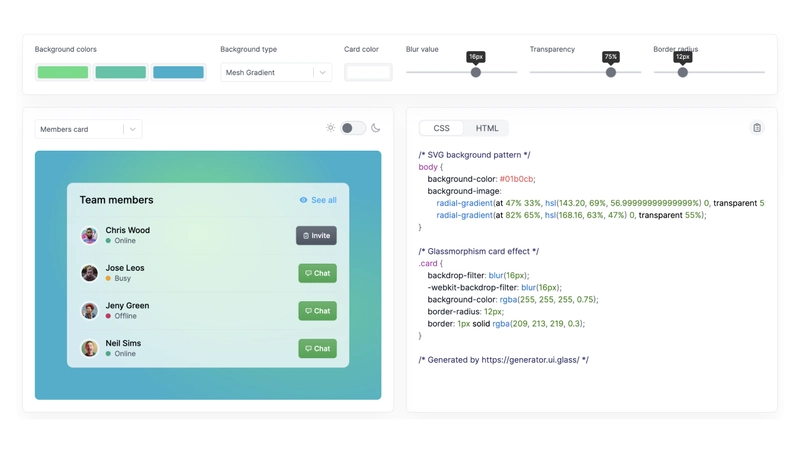Switch to the HTML tab
The width and height of the screenshot is (800, 450).
(487, 128)
